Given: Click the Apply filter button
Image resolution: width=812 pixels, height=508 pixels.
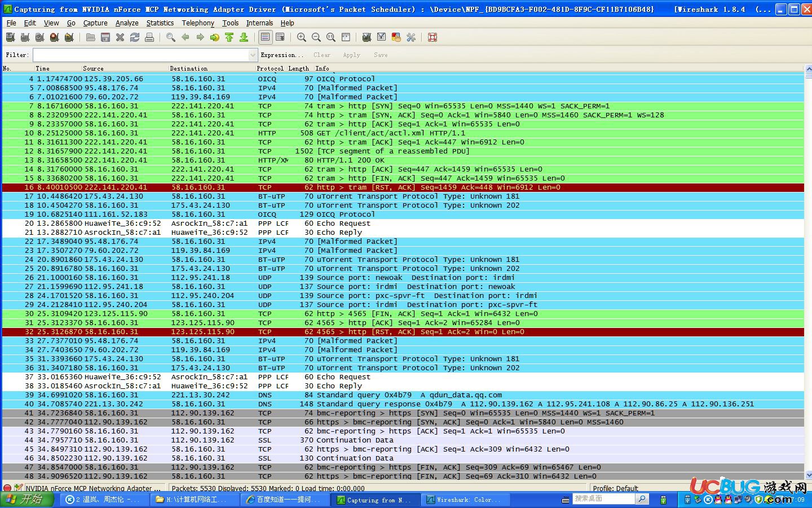Looking at the screenshot, I should 351,55.
